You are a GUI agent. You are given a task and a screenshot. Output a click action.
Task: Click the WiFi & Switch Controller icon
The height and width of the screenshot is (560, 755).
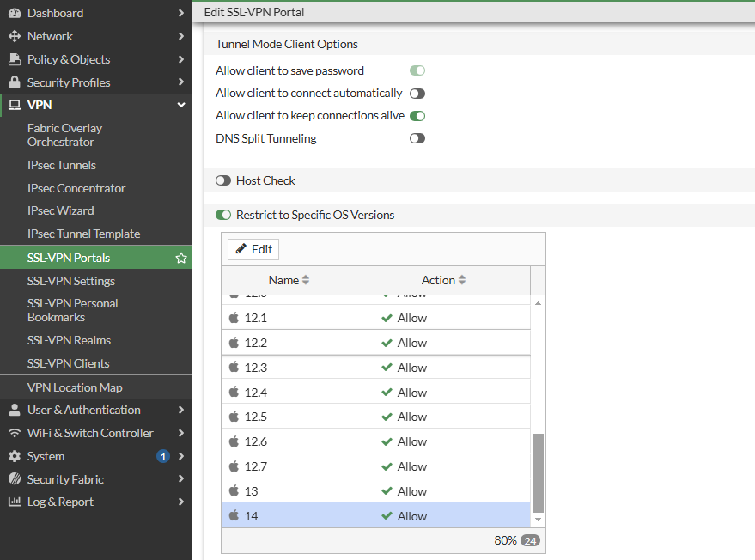pyautogui.click(x=14, y=433)
